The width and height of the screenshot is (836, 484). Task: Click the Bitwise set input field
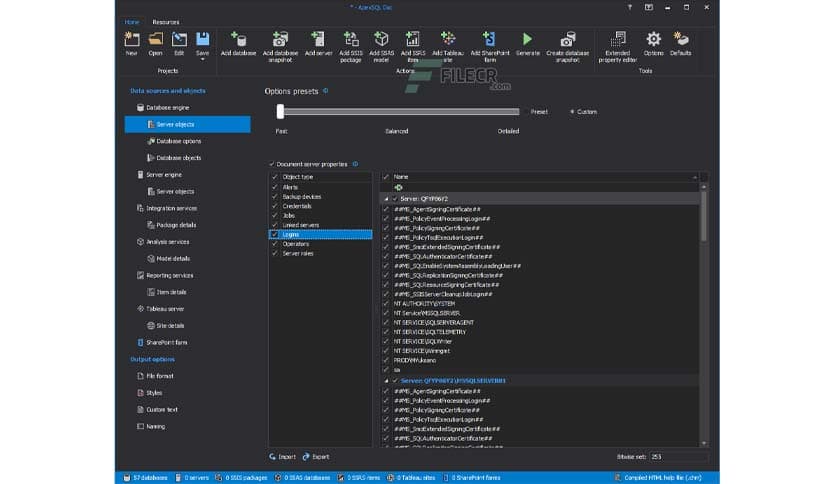679,457
